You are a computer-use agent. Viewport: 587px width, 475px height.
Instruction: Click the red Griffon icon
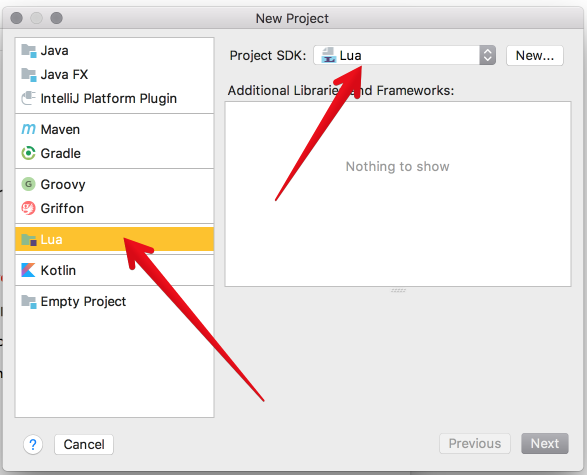point(28,208)
